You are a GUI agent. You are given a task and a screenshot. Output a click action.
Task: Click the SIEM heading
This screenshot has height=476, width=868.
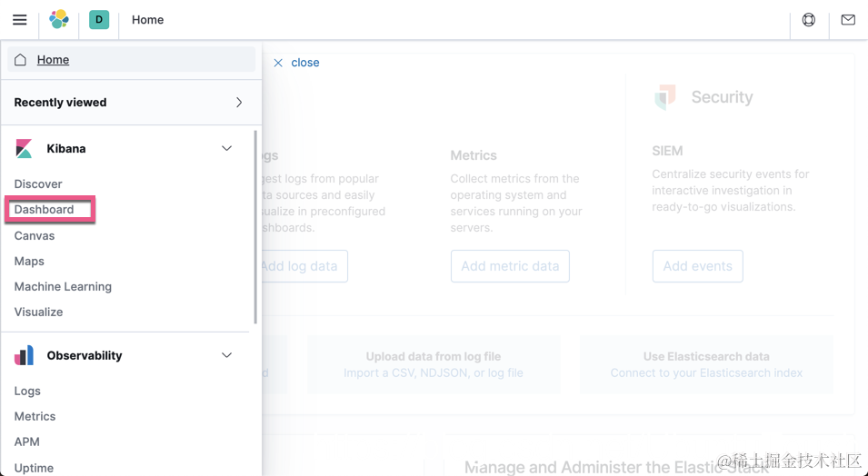(x=668, y=151)
